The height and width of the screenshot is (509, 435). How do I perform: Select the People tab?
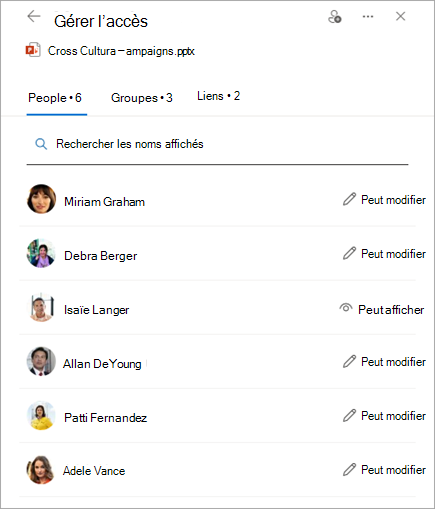[x=55, y=98]
